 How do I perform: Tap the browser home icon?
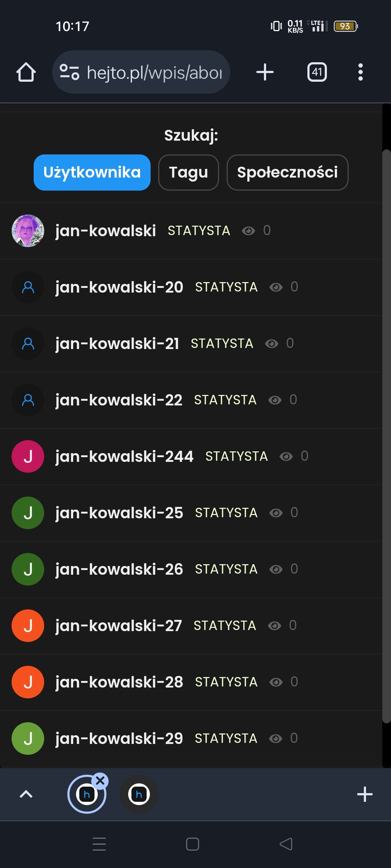[x=26, y=72]
